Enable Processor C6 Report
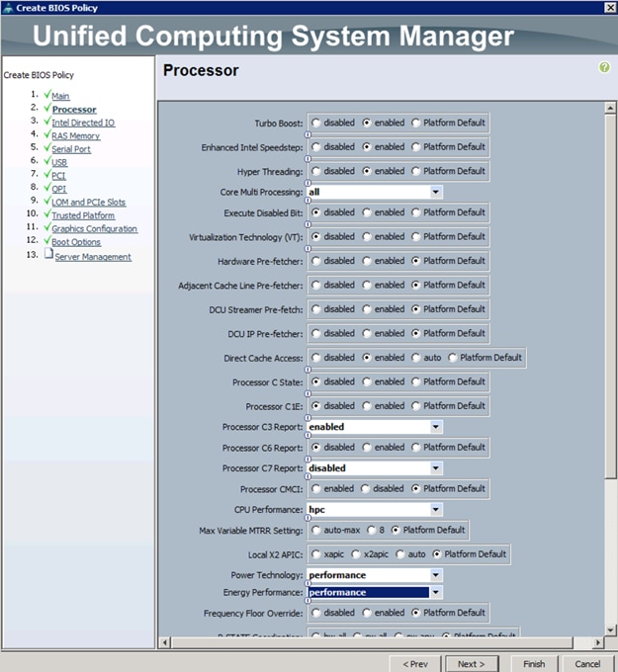The height and width of the screenshot is (672, 618). 367,448
